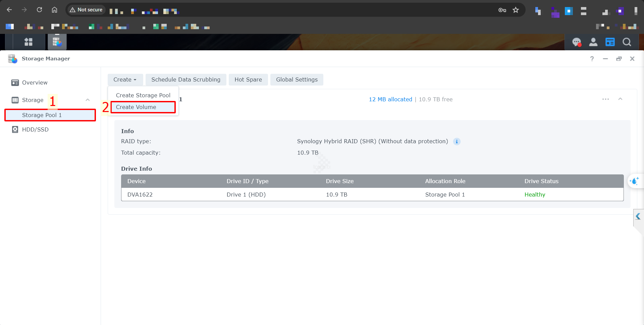Bookmark this page with star icon
This screenshot has height=325, width=644.
pyautogui.click(x=516, y=10)
